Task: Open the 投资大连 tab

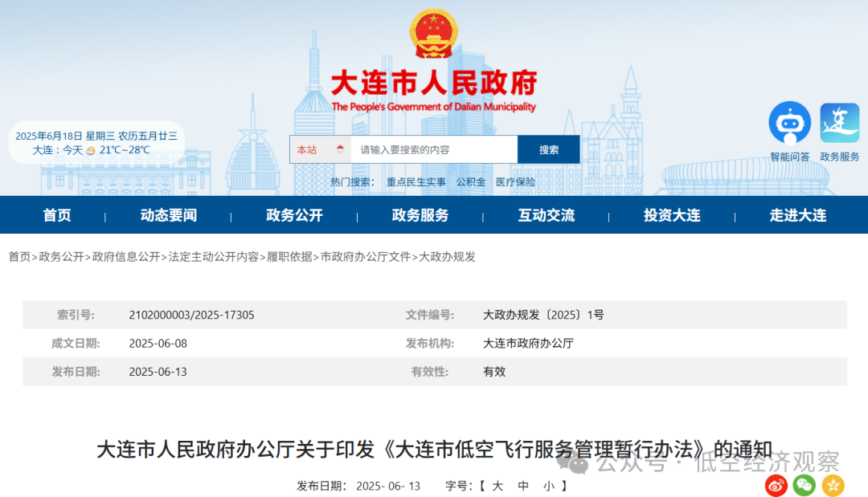Action: [x=671, y=214]
